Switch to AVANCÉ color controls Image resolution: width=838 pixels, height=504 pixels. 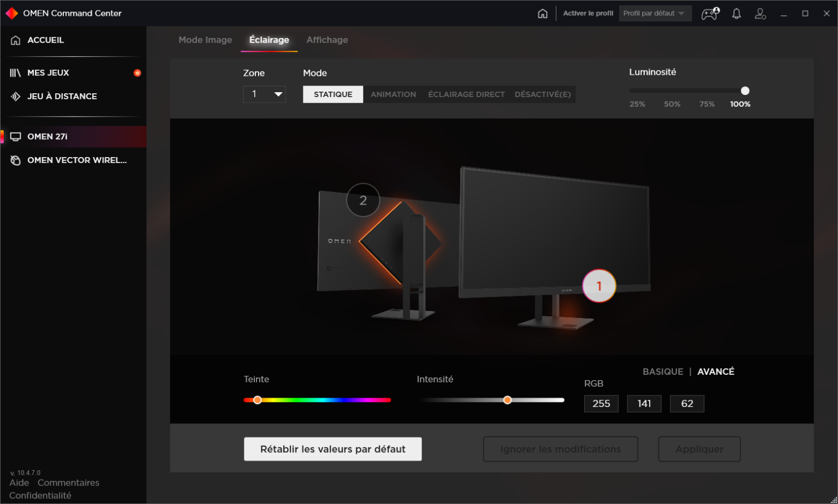click(716, 371)
